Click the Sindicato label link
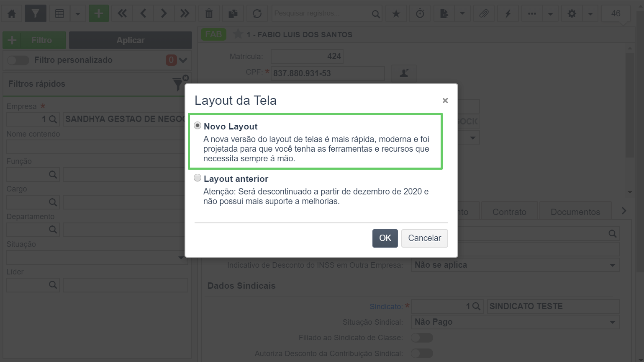 pyautogui.click(x=386, y=307)
